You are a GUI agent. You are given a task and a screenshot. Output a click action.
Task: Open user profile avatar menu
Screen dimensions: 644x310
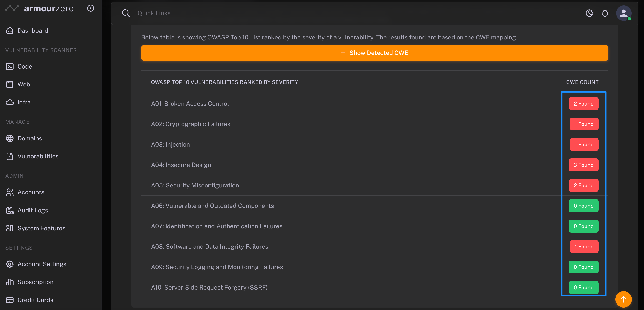tap(624, 13)
